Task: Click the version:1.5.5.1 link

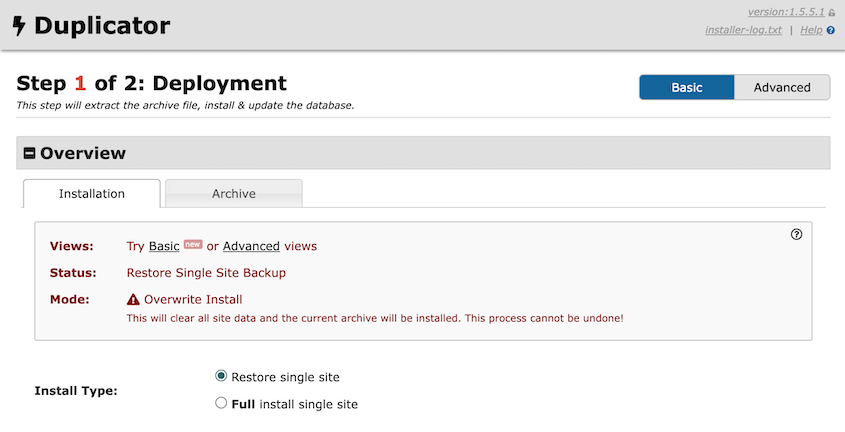Action: (x=786, y=12)
